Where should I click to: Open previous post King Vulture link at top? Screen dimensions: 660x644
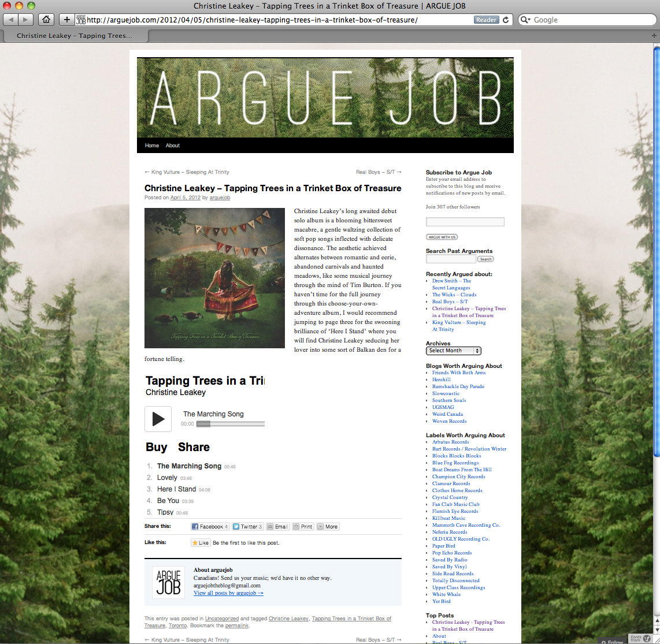187,172
